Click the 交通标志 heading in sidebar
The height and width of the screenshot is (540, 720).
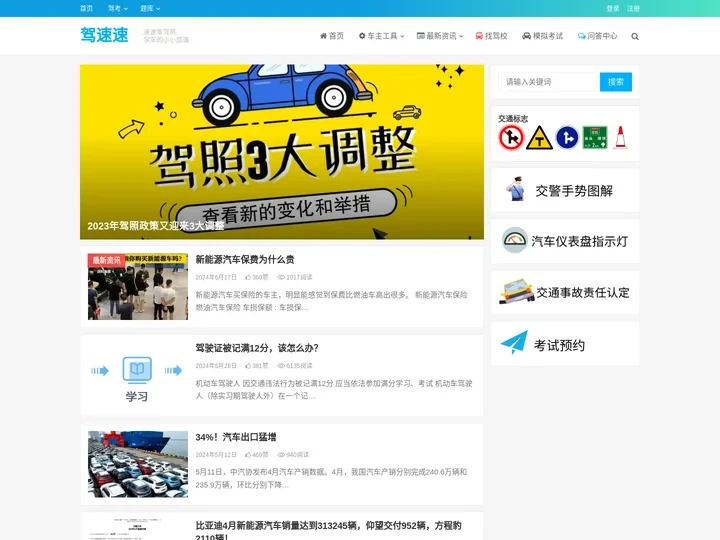coord(513,118)
